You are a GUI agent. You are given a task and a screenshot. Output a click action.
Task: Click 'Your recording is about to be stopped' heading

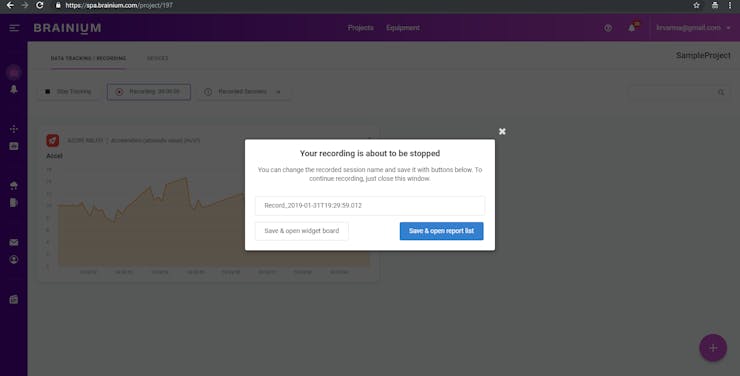click(370, 153)
